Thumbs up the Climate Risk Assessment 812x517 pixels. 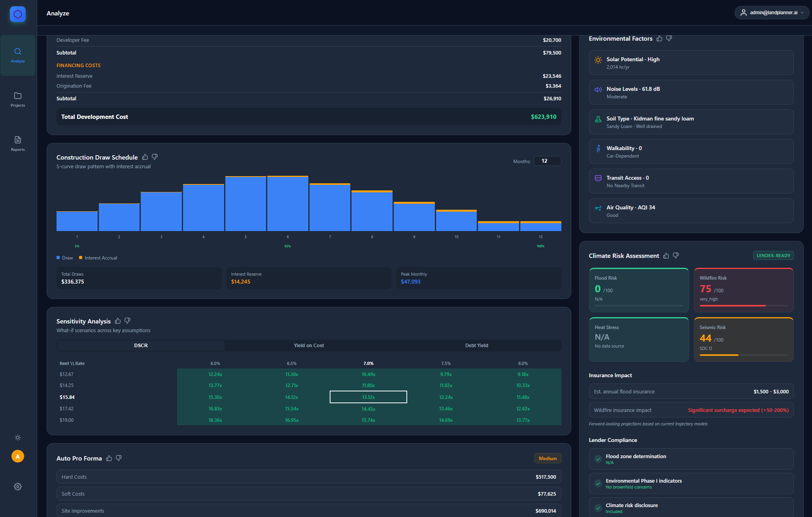coord(666,256)
